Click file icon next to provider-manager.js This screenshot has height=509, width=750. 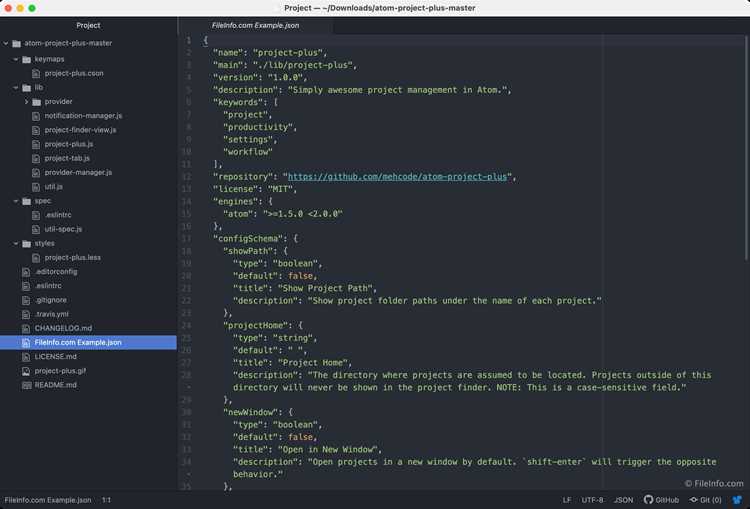[36, 173]
